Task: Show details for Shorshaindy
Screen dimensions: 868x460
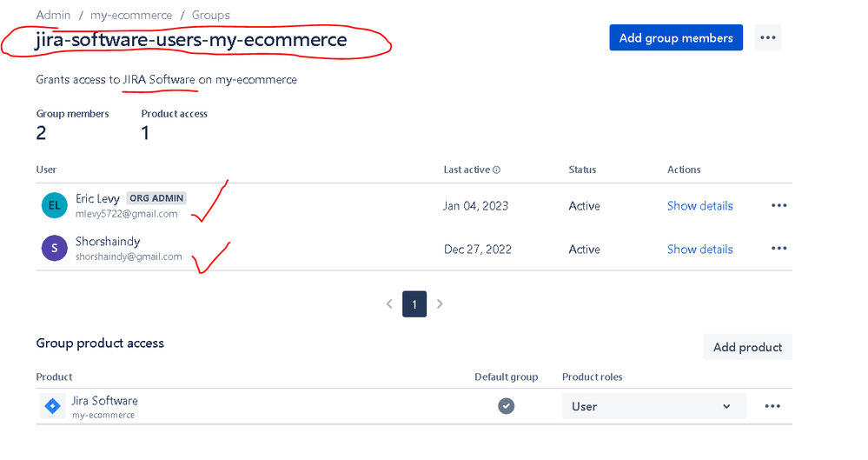Action: [x=699, y=250]
